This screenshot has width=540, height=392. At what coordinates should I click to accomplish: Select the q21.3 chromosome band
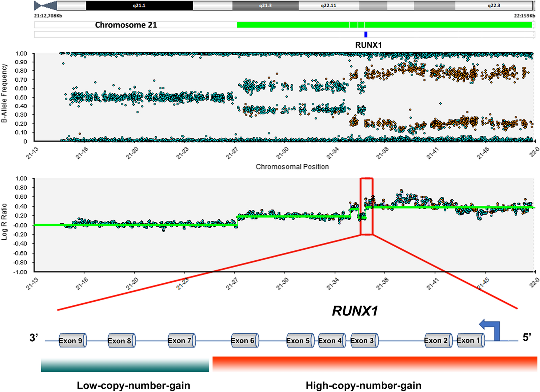pos(265,6)
